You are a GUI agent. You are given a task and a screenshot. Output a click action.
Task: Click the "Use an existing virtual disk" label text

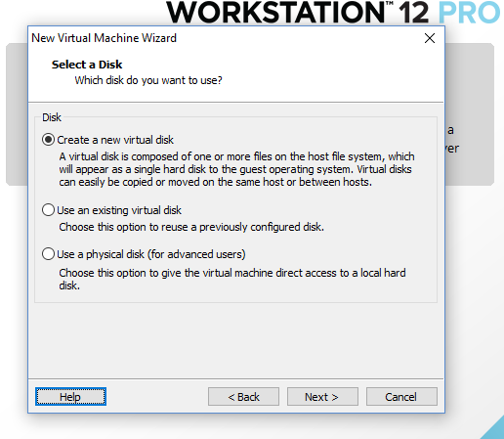point(119,210)
